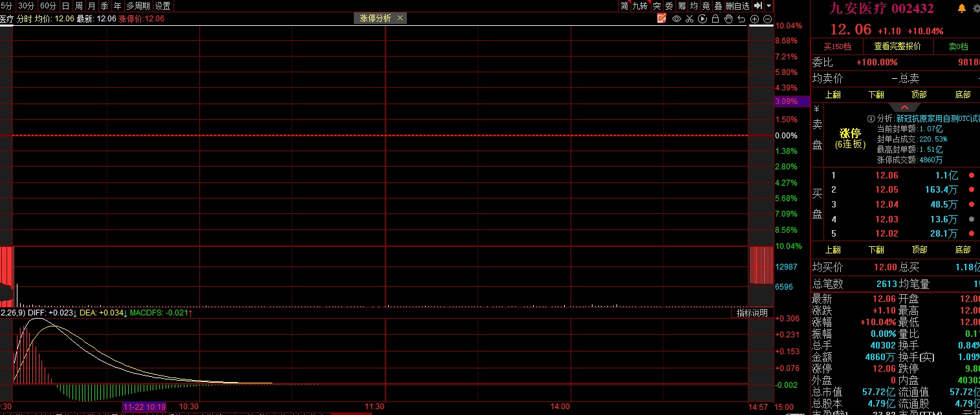The image size is (980, 415).
Task: Zoom in with the plus circle icon
Action: [x=754, y=19]
